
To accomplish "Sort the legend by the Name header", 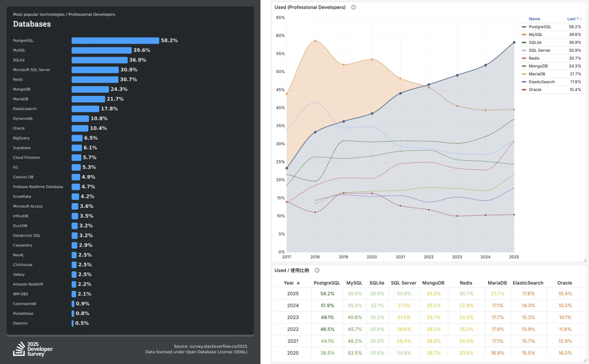I will point(534,19).
